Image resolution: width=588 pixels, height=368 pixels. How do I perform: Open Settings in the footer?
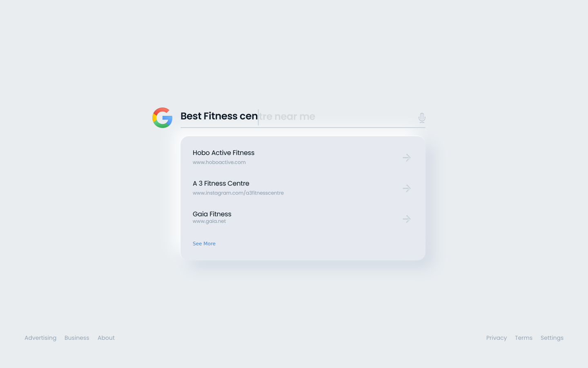pos(552,338)
